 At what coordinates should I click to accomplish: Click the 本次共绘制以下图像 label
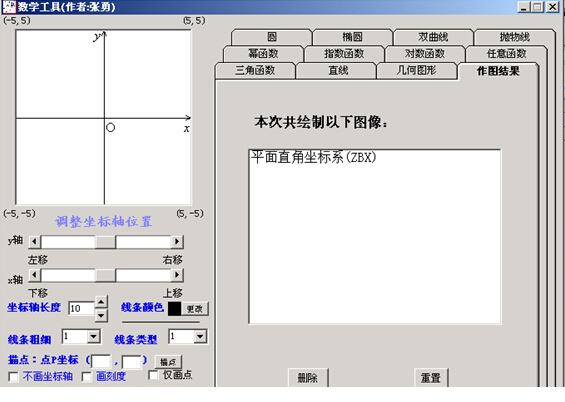click(x=321, y=122)
